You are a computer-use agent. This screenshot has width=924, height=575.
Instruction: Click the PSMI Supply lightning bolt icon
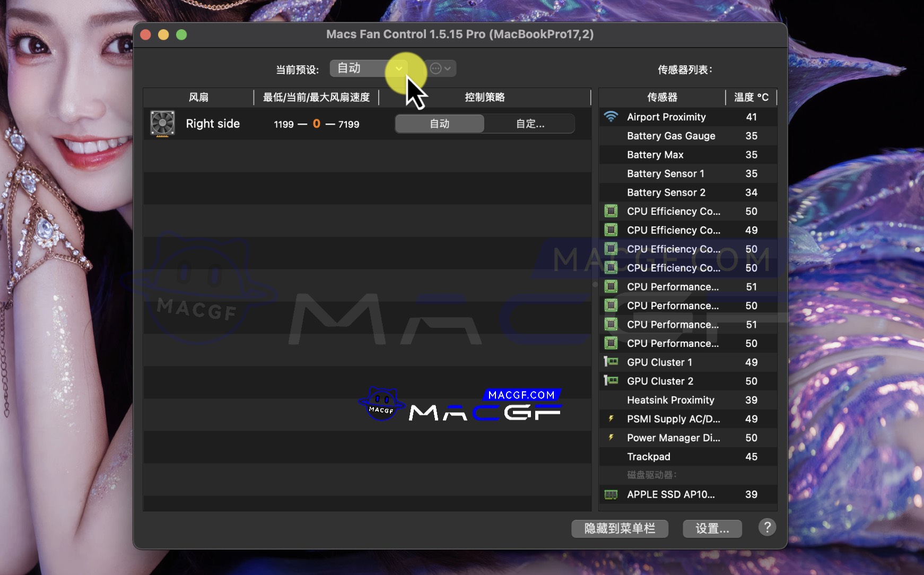point(611,419)
